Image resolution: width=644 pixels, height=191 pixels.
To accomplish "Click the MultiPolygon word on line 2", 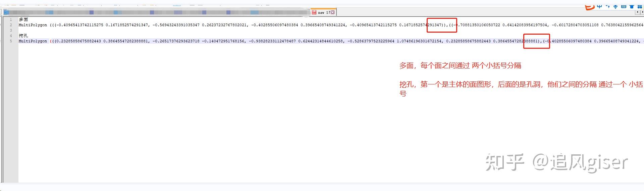I will [33, 25].
